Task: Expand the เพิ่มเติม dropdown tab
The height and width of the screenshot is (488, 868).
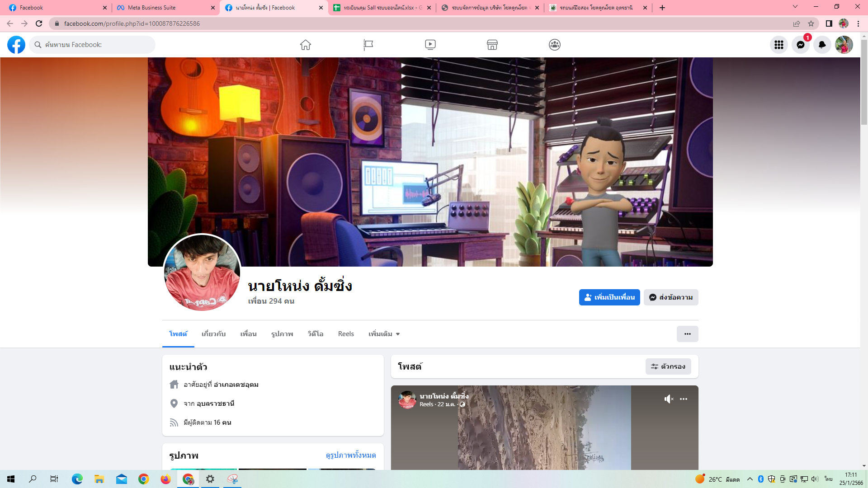Action: point(384,334)
